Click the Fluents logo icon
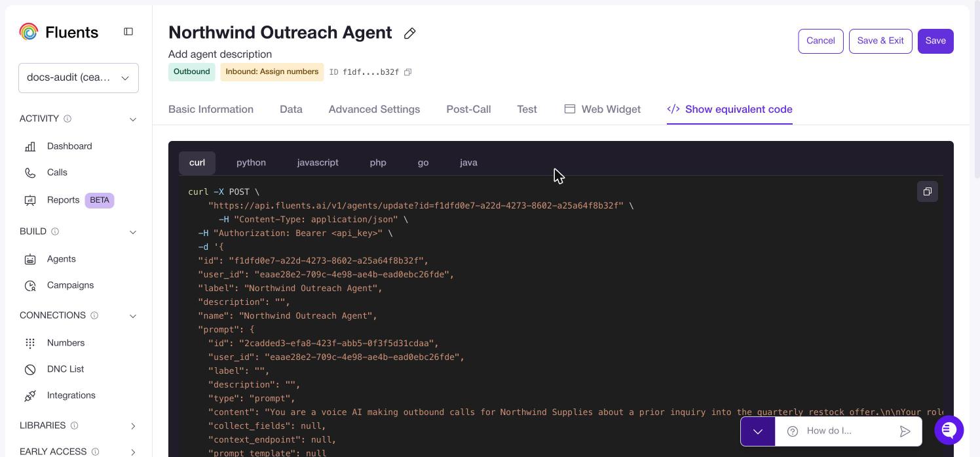Viewport: 980px width, 457px height. tap(29, 31)
